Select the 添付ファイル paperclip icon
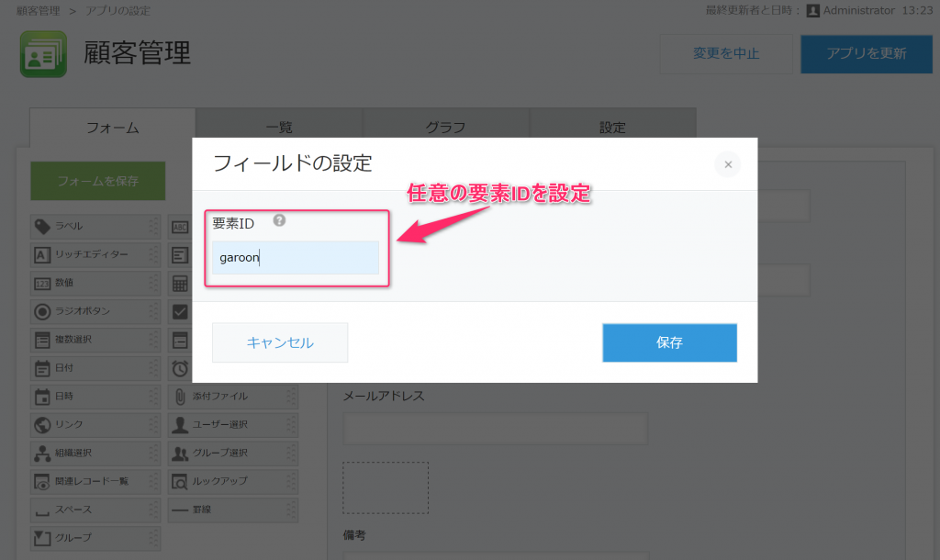 click(180, 397)
